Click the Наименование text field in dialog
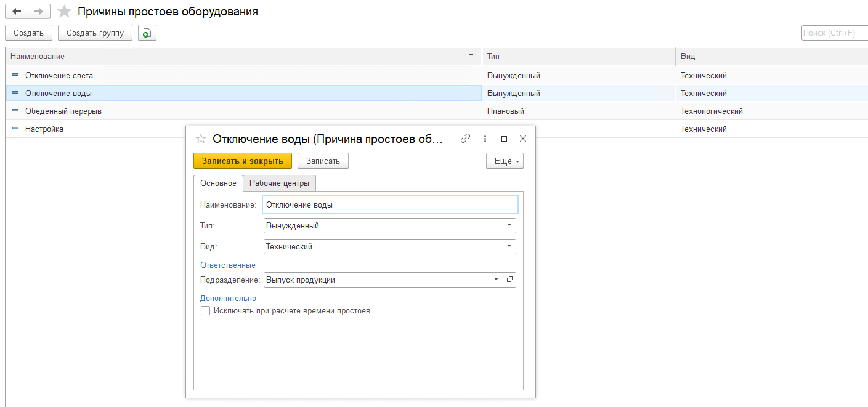Viewport: 868px width, 407px height. (390, 205)
